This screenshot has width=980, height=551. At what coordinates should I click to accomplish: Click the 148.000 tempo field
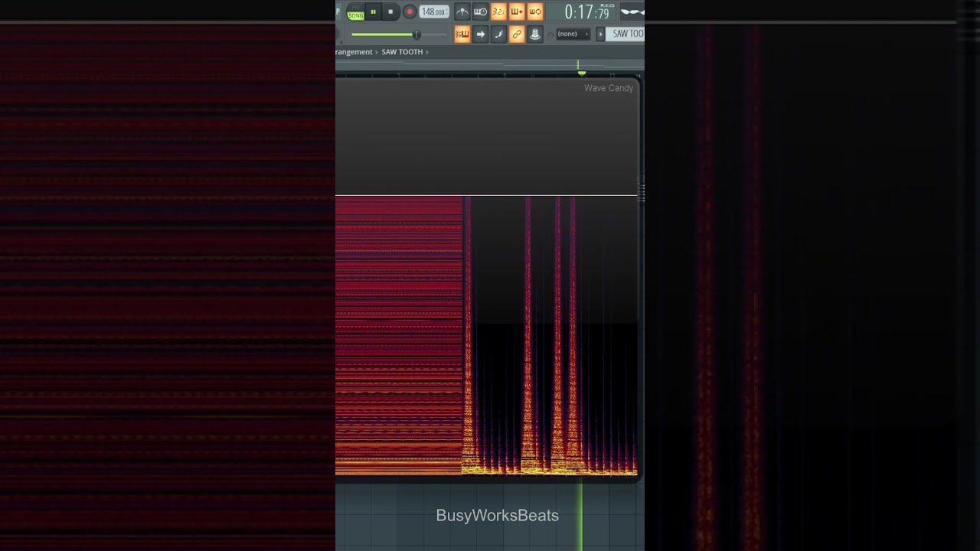tap(434, 11)
